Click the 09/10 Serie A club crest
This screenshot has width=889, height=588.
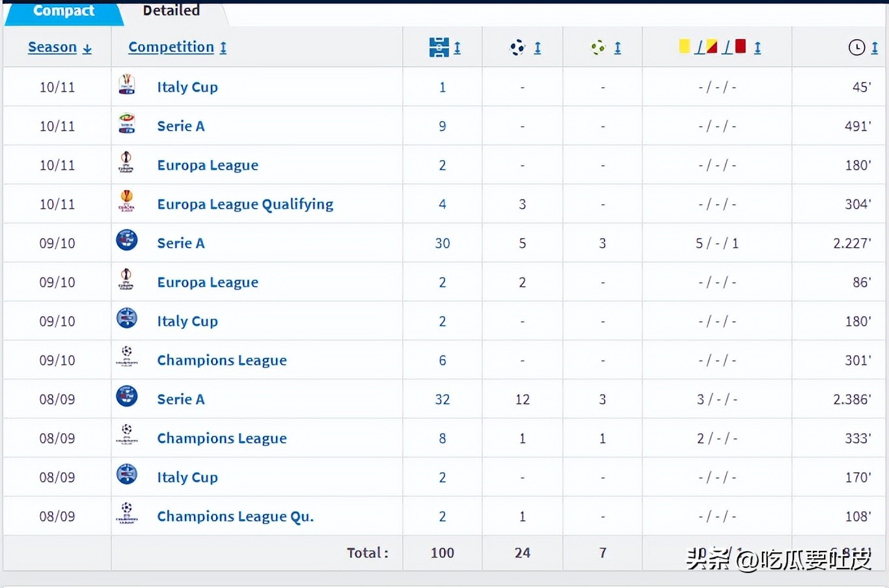(127, 241)
